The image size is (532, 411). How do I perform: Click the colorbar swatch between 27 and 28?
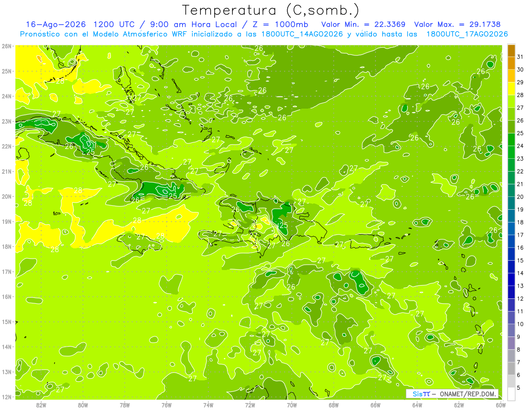[x=511, y=102]
